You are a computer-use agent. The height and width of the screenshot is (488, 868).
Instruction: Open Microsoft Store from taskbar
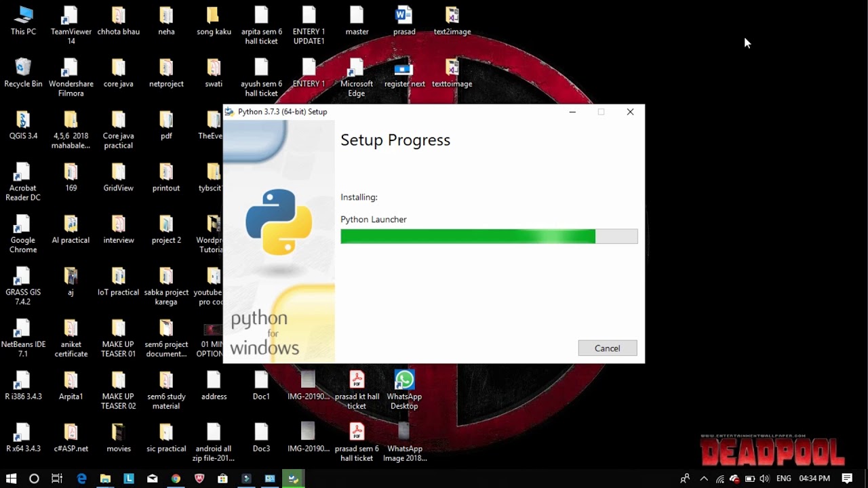pos(222,479)
